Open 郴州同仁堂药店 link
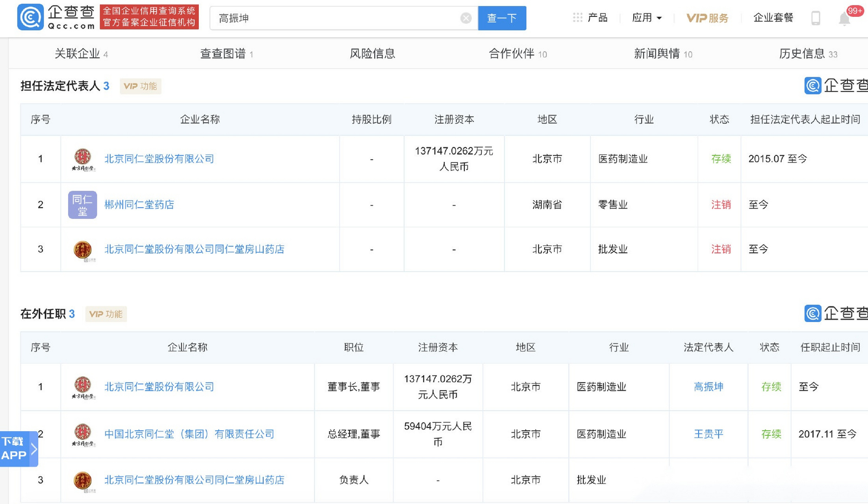868x504 pixels. coord(139,205)
